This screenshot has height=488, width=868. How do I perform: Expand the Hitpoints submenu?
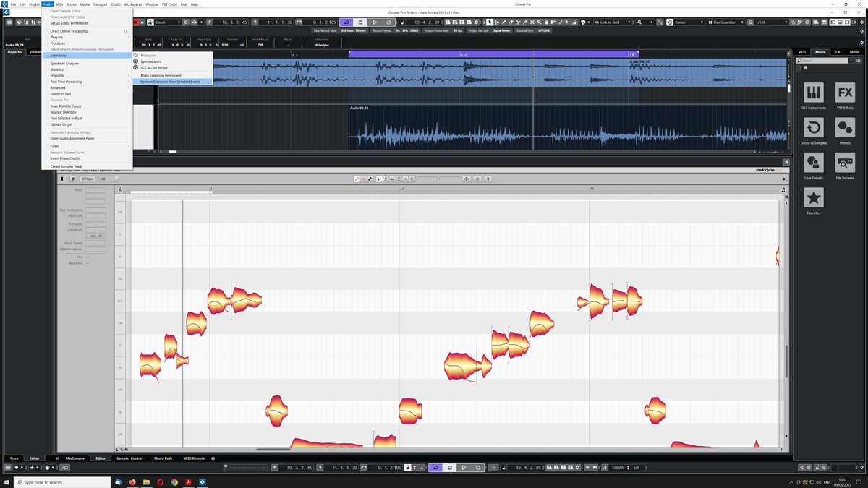[87, 75]
